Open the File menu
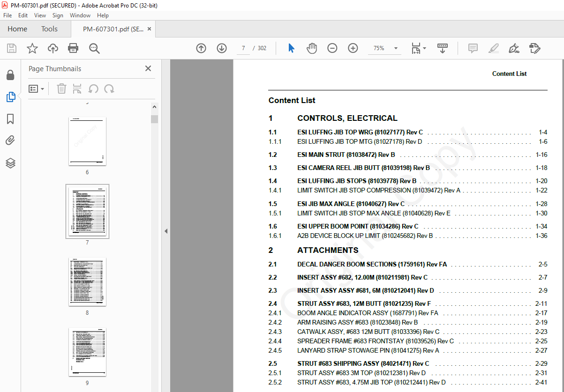564x392 pixels. click(8, 15)
